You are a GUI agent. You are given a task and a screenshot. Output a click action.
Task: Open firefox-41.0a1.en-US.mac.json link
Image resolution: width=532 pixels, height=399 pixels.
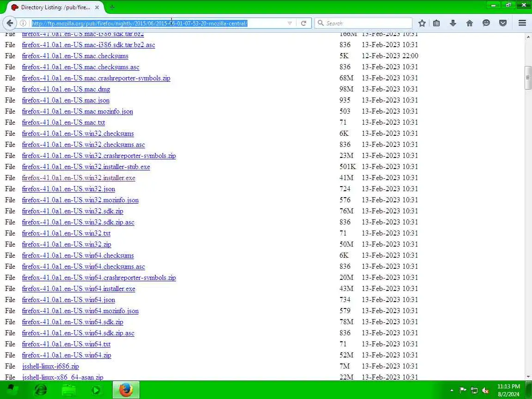point(66,100)
